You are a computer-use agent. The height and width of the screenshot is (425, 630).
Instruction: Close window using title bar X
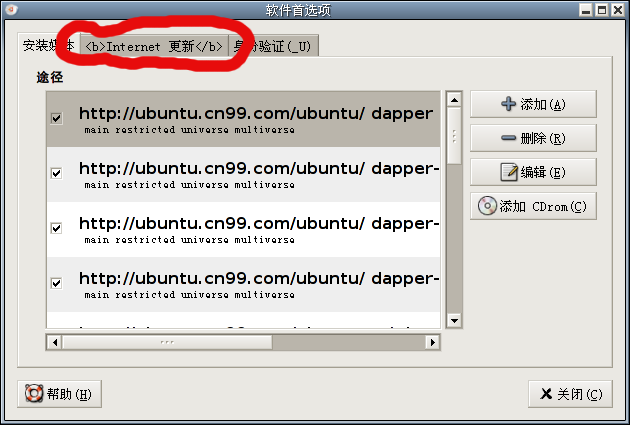pos(618,10)
